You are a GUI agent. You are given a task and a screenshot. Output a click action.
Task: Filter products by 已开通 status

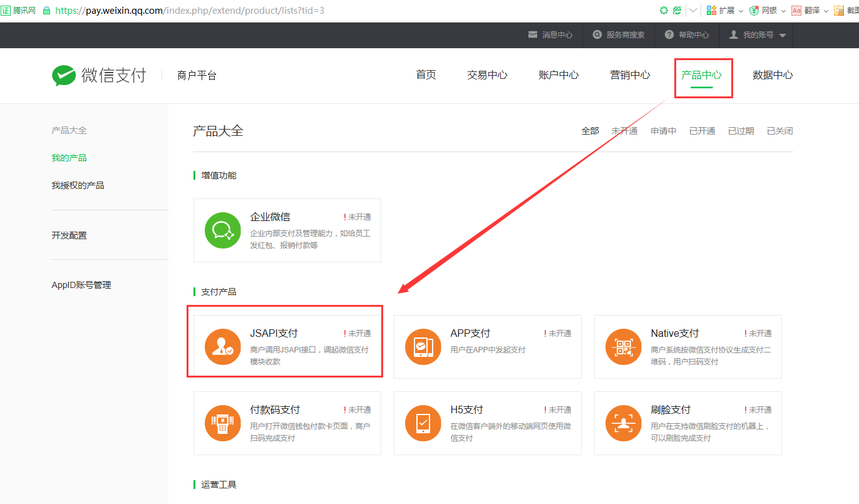tap(702, 131)
